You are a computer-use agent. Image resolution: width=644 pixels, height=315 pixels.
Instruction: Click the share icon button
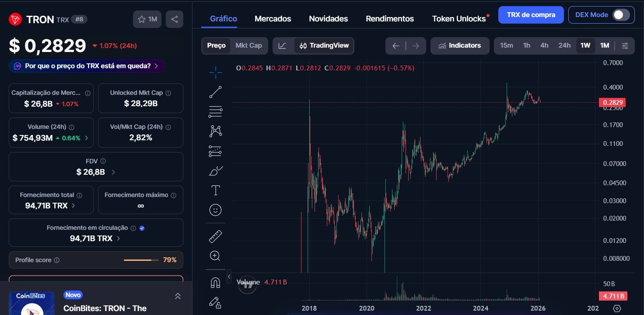[175, 19]
